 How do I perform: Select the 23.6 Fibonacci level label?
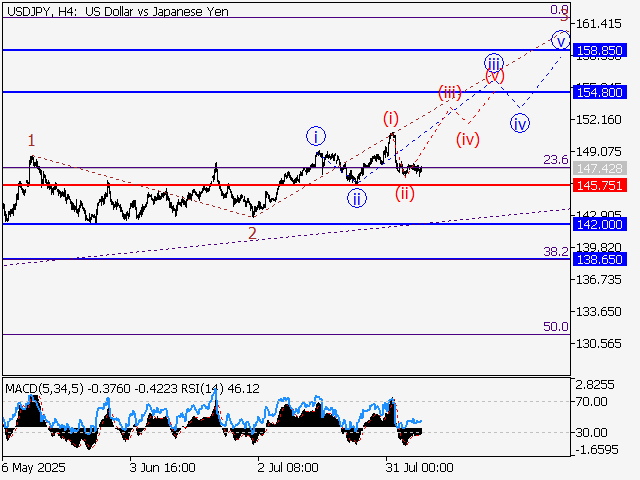pyautogui.click(x=555, y=159)
